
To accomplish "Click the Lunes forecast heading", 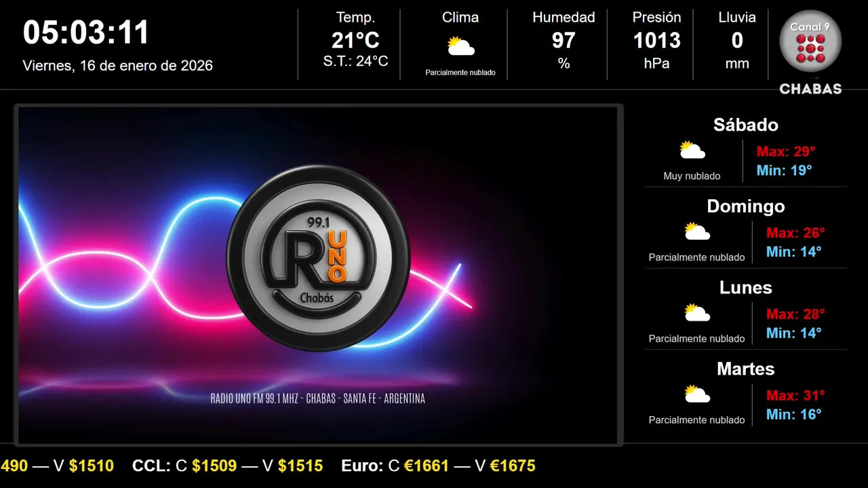I will pos(746,287).
